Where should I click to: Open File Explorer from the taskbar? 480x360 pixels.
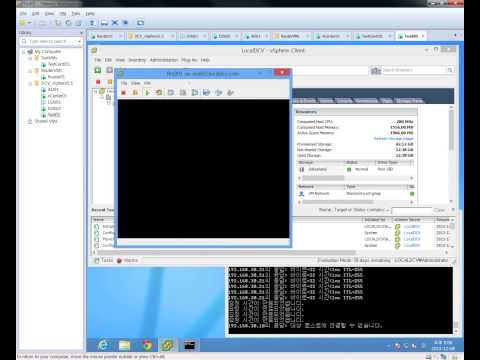125,345
